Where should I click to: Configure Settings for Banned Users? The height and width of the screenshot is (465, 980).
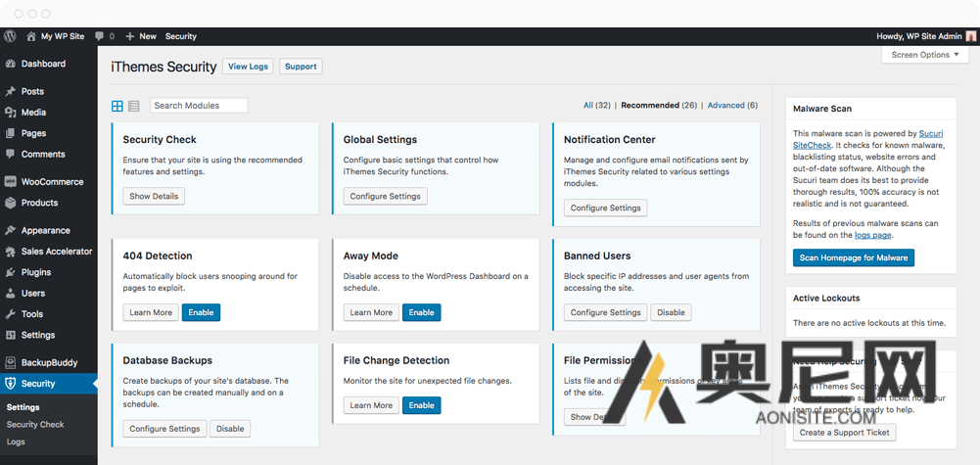click(x=606, y=312)
